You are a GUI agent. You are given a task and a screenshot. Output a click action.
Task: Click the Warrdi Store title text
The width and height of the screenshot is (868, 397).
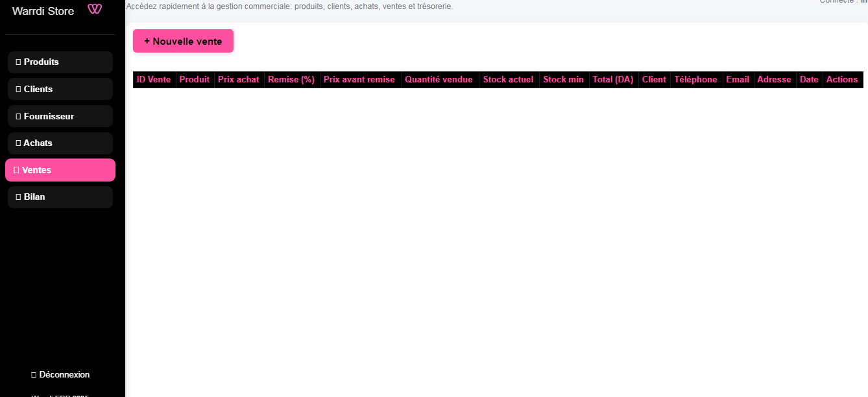pos(43,10)
